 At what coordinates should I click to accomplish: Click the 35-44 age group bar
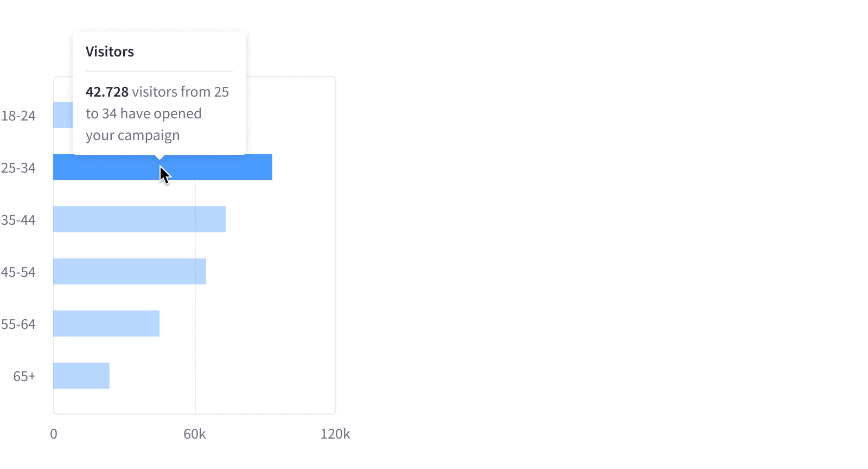coord(139,219)
